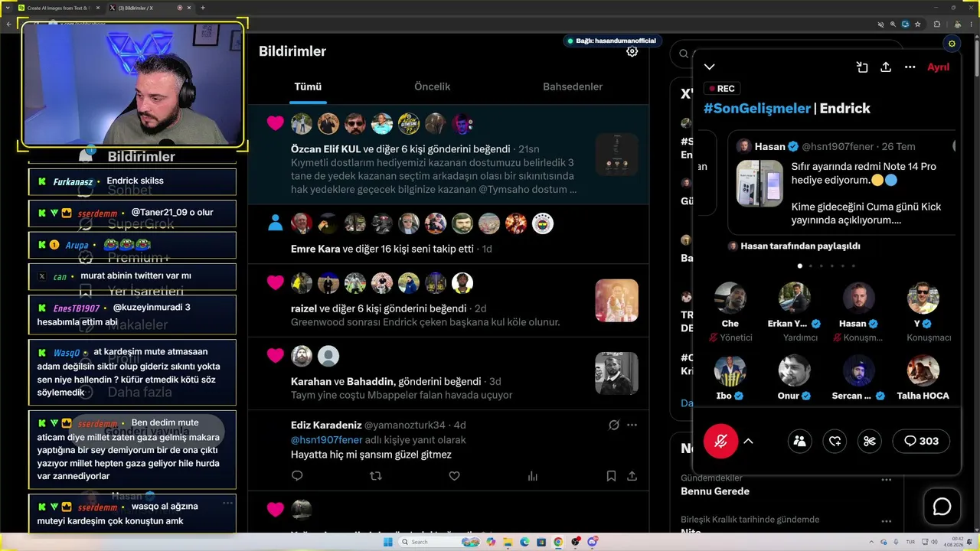The width and height of the screenshot is (980, 551).
Task: Open more options on Ediz Karadeniz's post
Action: [632, 425]
